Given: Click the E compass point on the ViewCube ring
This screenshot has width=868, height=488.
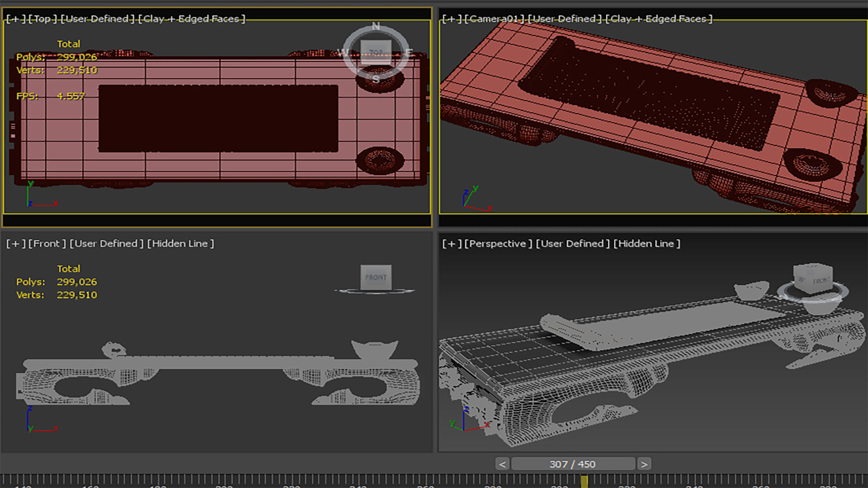Looking at the screenshot, I should click(x=409, y=52).
